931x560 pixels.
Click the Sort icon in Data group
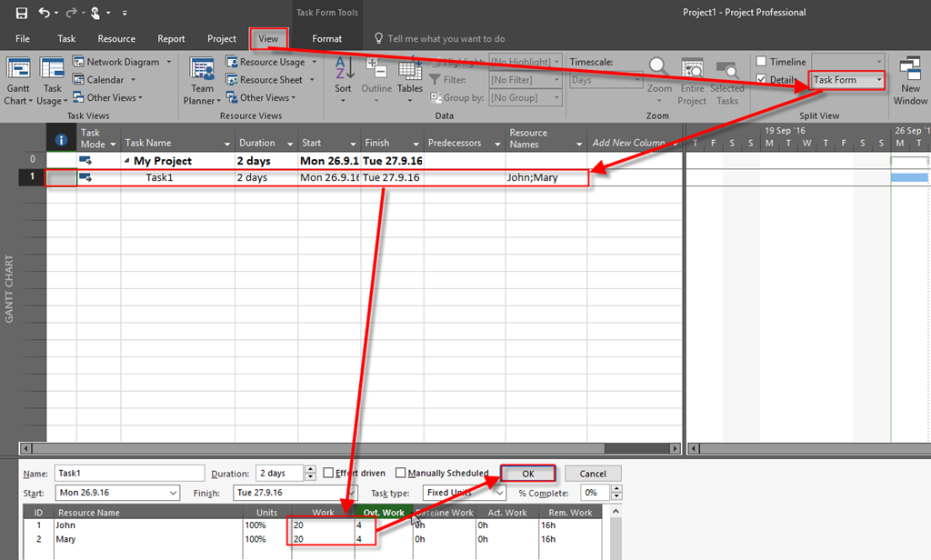(343, 70)
